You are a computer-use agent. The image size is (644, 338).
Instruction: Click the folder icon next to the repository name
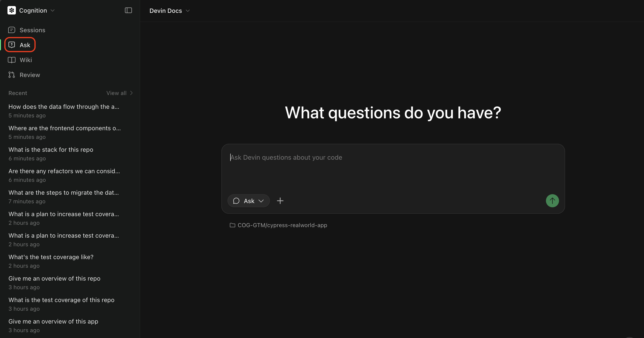(232, 225)
